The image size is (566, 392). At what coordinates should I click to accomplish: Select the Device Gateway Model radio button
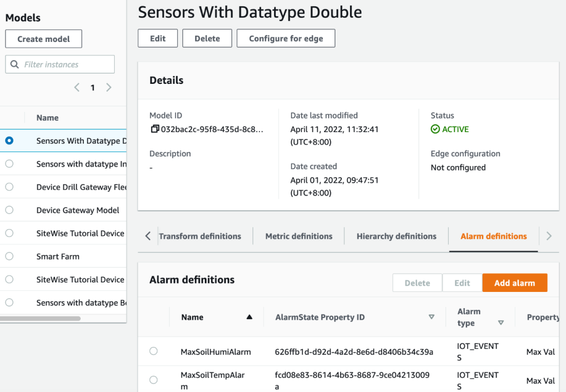[9, 210]
